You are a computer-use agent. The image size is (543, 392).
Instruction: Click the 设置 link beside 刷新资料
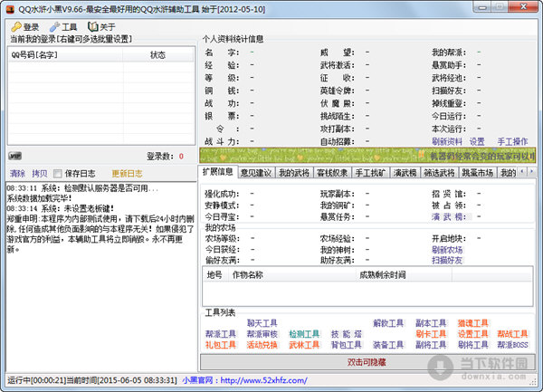477,141
